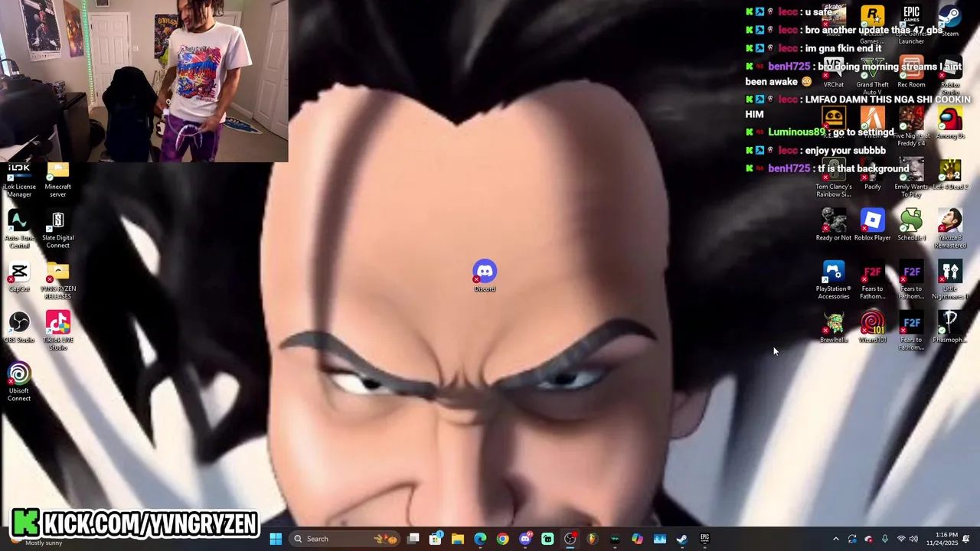Open the Brawlhalla desktop shortcut

pos(833,328)
